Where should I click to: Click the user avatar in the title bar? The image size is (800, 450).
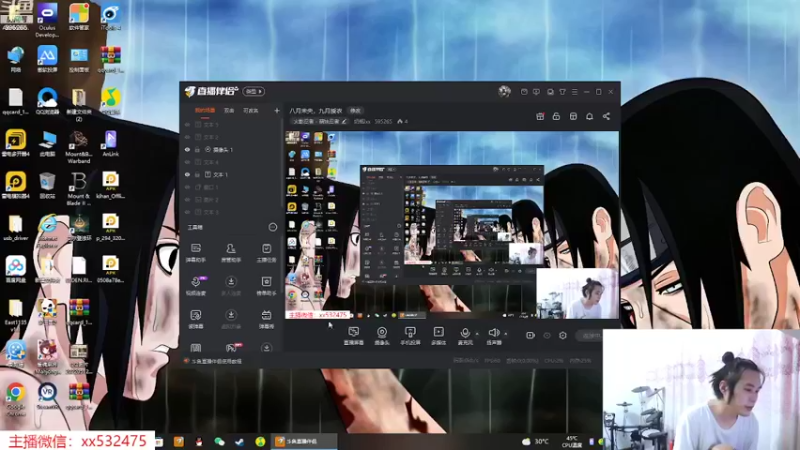505,91
